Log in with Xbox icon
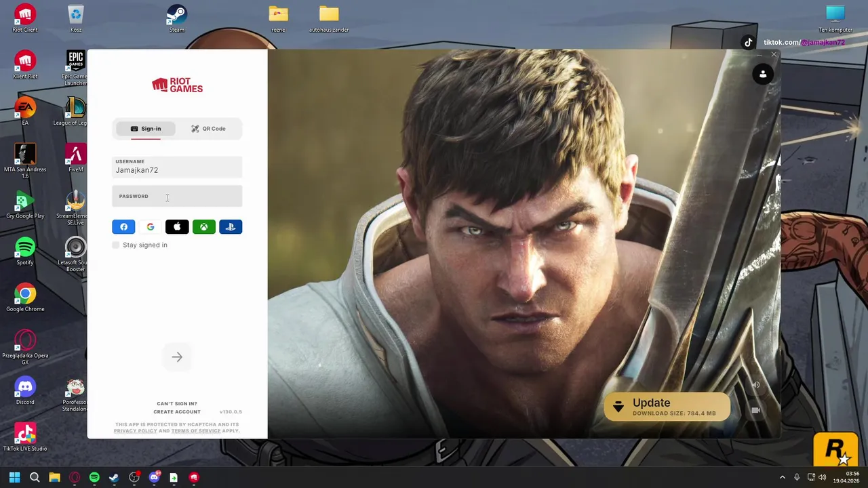This screenshot has height=488, width=868. pyautogui.click(x=203, y=227)
